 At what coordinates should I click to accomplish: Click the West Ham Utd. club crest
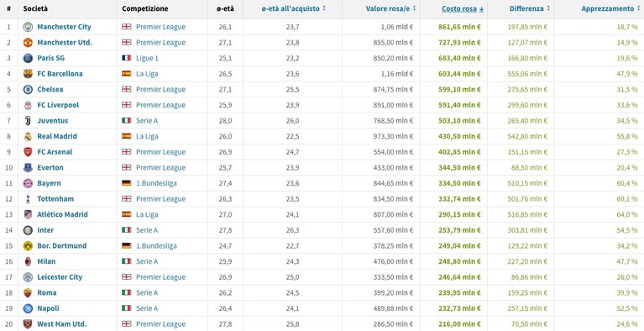click(x=28, y=324)
